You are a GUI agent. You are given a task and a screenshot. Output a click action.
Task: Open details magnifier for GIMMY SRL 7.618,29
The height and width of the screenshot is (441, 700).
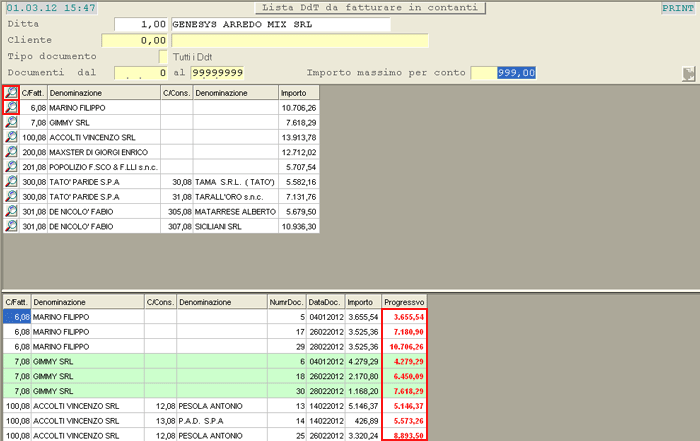[x=11, y=122]
